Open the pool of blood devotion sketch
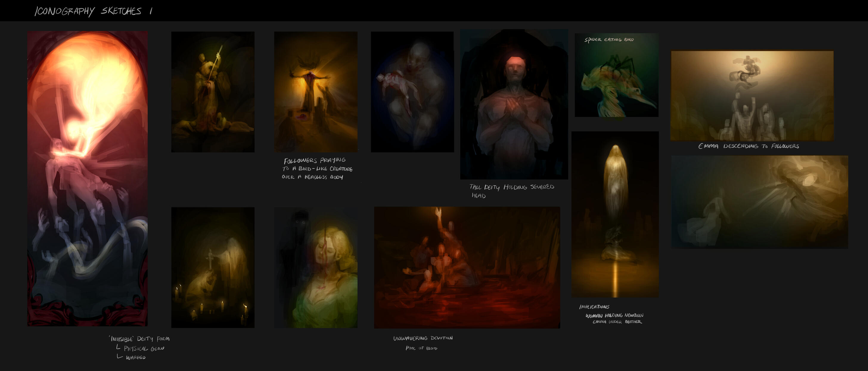 point(467,268)
